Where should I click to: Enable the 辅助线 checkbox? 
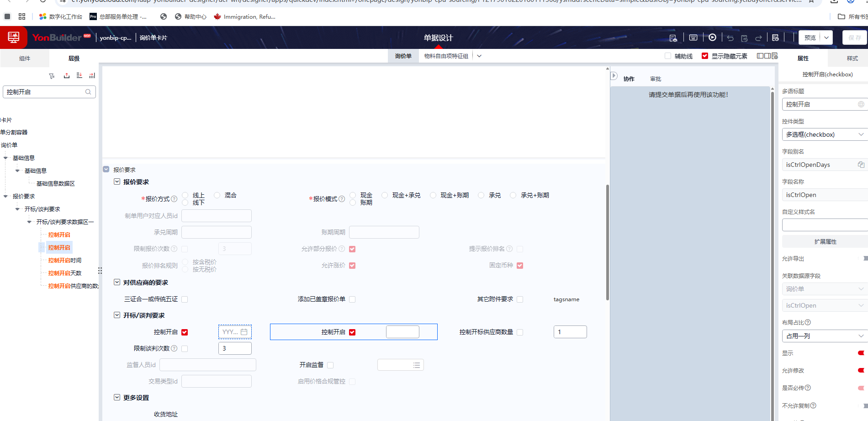pyautogui.click(x=668, y=56)
